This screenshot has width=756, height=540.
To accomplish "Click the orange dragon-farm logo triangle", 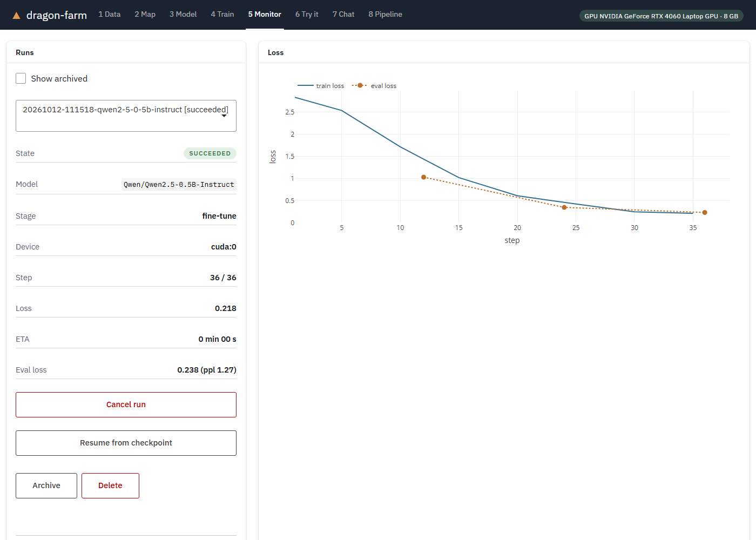I will point(17,16).
